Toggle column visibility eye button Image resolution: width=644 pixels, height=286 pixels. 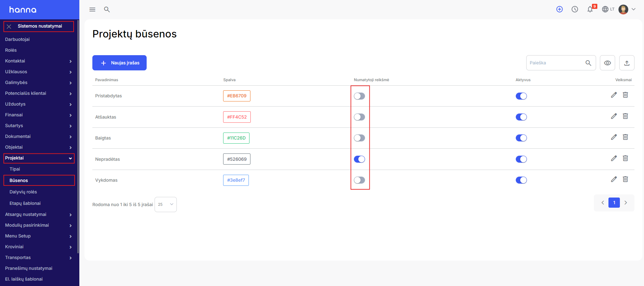[x=607, y=63]
